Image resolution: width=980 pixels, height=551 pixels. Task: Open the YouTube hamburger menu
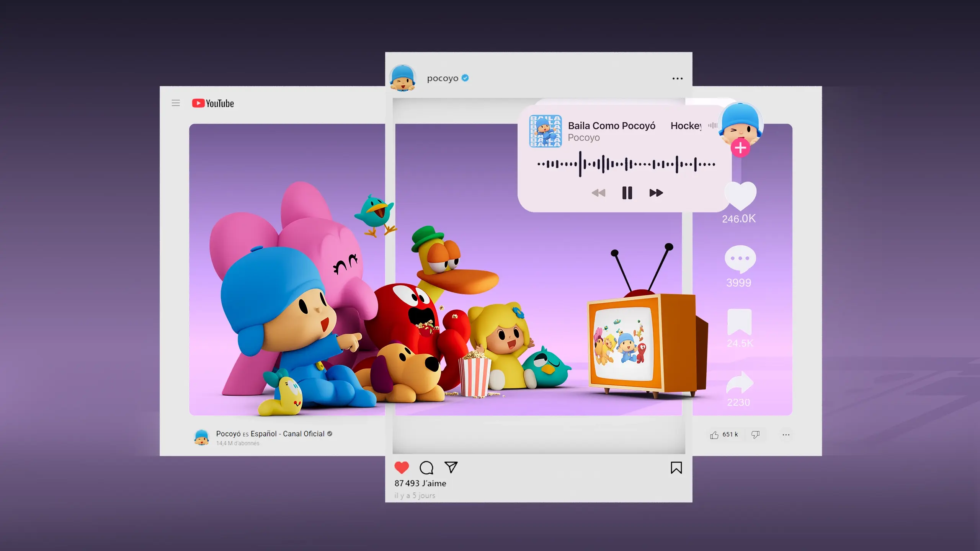[x=176, y=103]
